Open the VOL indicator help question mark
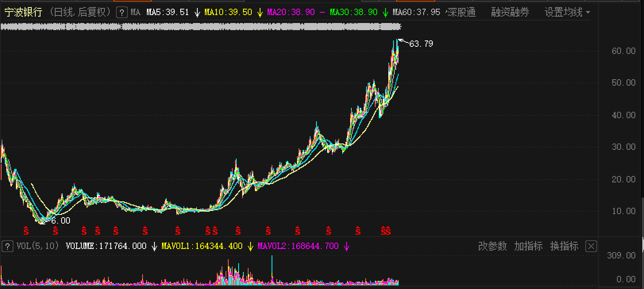The width and height of the screenshot is (644, 289). (7, 246)
